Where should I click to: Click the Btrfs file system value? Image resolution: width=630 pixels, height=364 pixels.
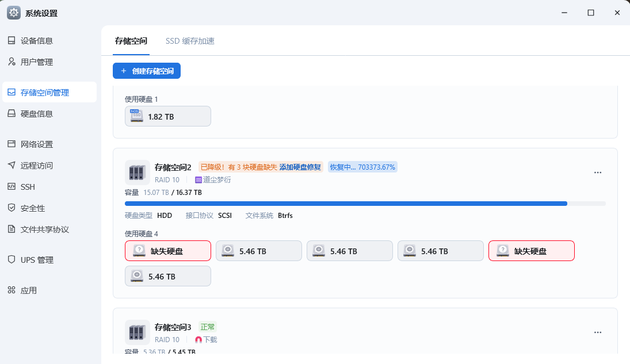pyautogui.click(x=285, y=215)
